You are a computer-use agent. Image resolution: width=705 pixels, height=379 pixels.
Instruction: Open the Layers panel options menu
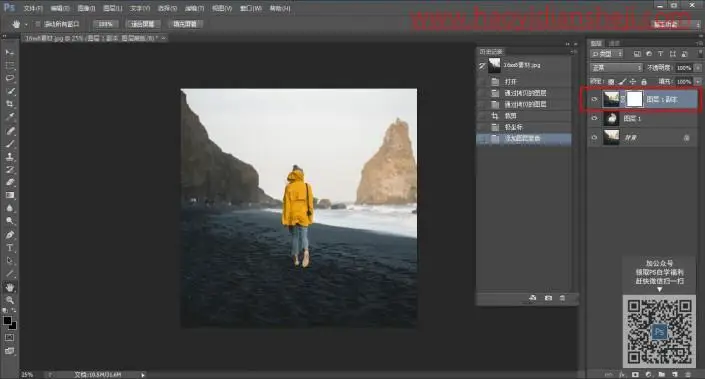point(700,43)
